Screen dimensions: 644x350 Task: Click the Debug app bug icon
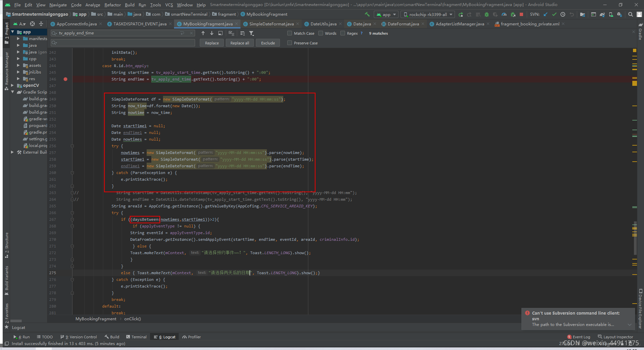(487, 14)
